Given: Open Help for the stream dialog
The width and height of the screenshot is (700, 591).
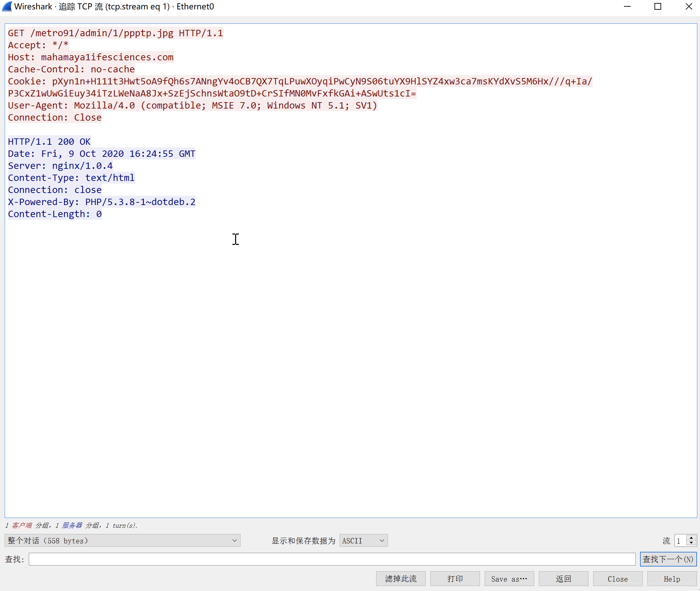Looking at the screenshot, I should pyautogui.click(x=672, y=579).
